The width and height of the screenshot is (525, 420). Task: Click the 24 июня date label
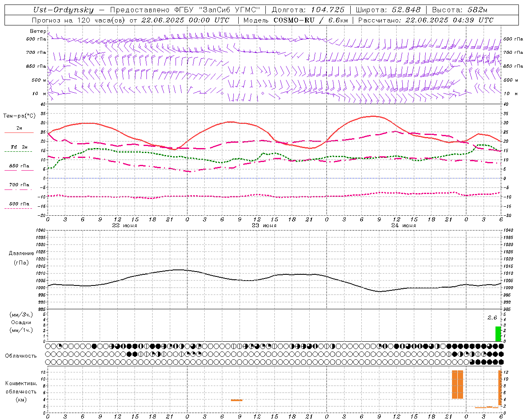pos(404,226)
